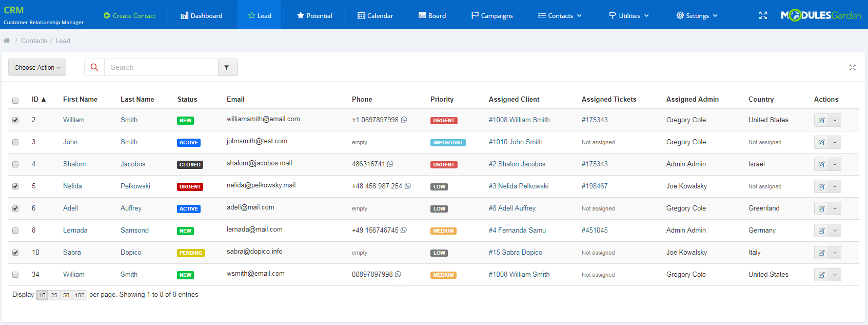Edit lead William Smith ID 2
The image size is (868, 325).
tap(821, 120)
